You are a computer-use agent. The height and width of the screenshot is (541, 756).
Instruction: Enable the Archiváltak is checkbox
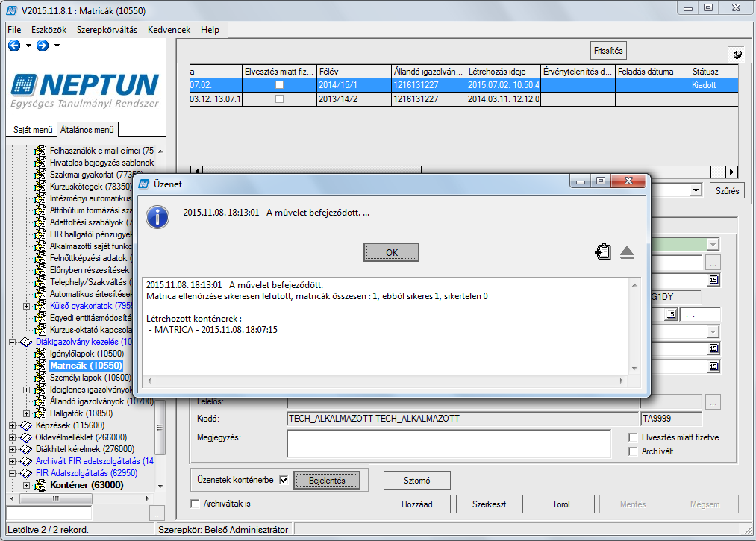(196, 504)
